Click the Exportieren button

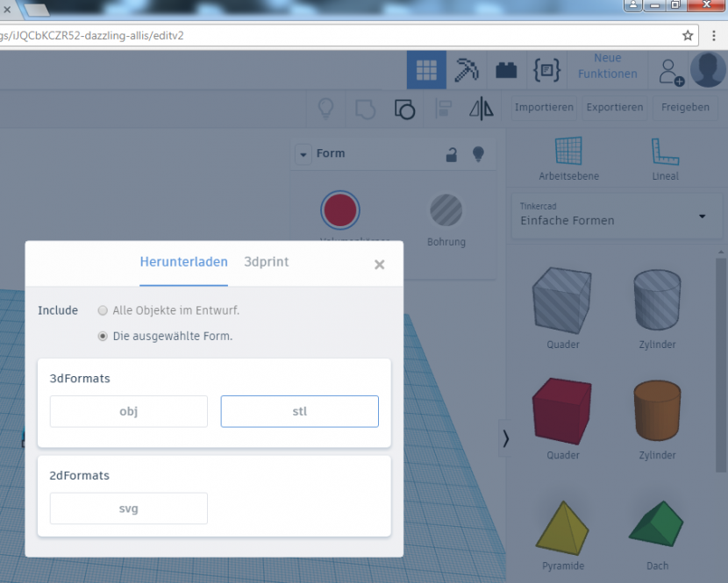614,107
